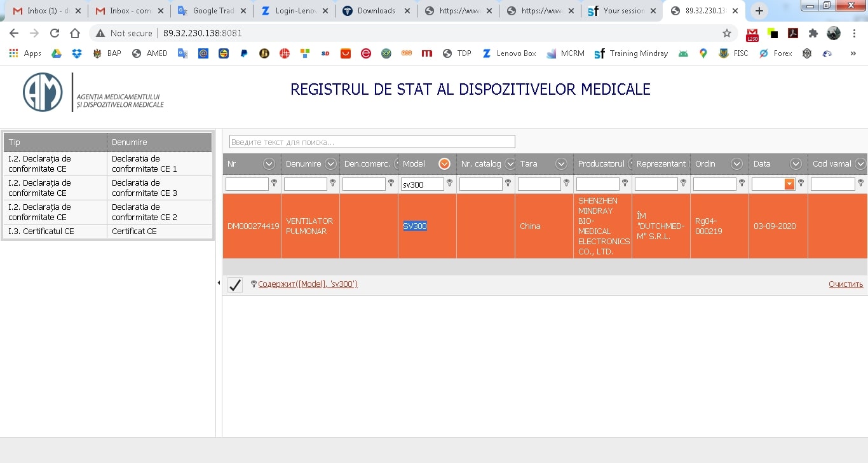Screen dimensions: 868x463
Task: Click the home icon in browser toolbar
Action: (x=75, y=33)
